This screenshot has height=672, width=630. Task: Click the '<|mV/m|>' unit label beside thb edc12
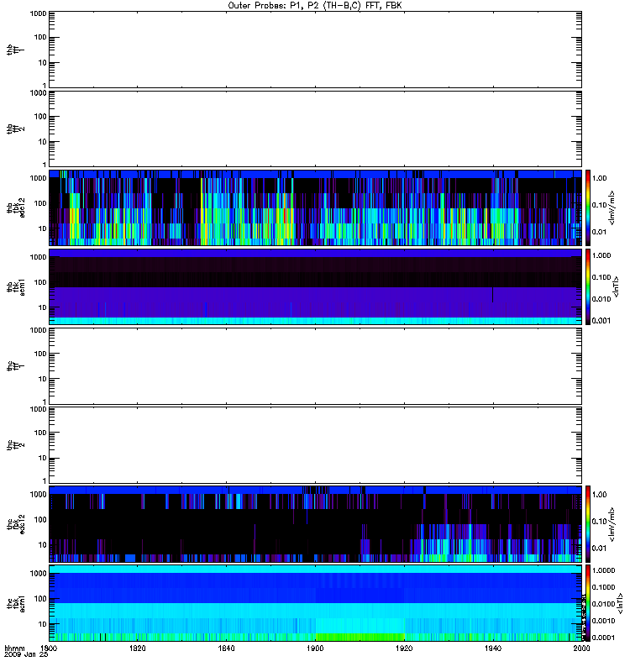(x=612, y=207)
